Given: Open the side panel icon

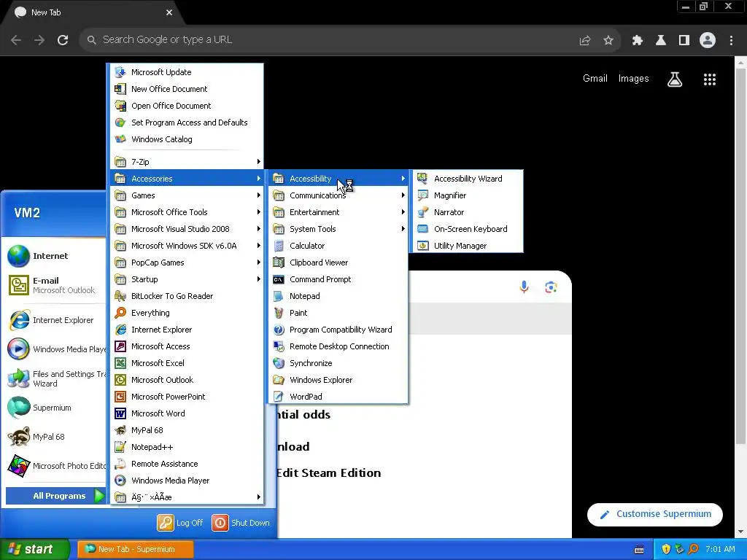Looking at the screenshot, I should [x=684, y=41].
